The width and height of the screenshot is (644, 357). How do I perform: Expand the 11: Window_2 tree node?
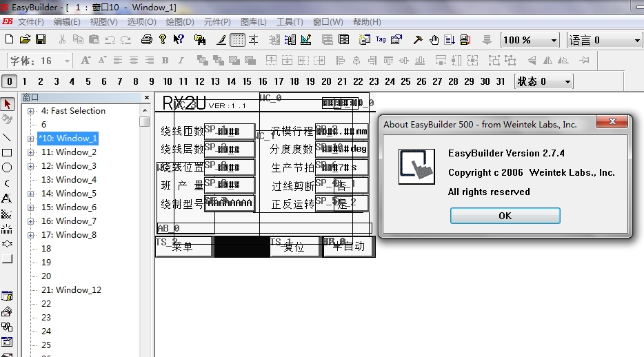31,152
